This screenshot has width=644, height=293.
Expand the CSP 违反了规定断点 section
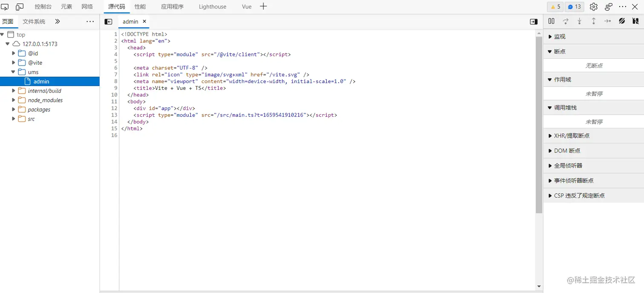594,195
